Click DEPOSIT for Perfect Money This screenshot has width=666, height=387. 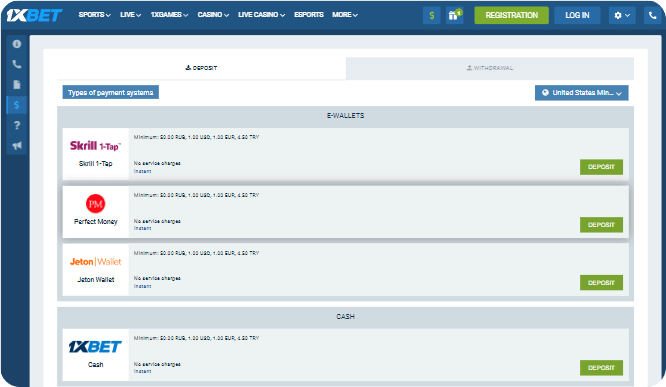pyautogui.click(x=601, y=225)
